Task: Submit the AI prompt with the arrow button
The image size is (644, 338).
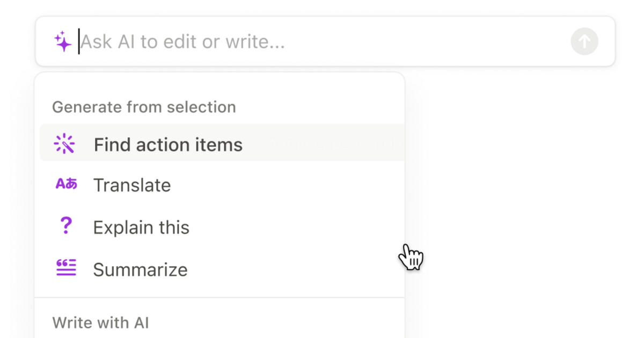Action: coord(584,41)
